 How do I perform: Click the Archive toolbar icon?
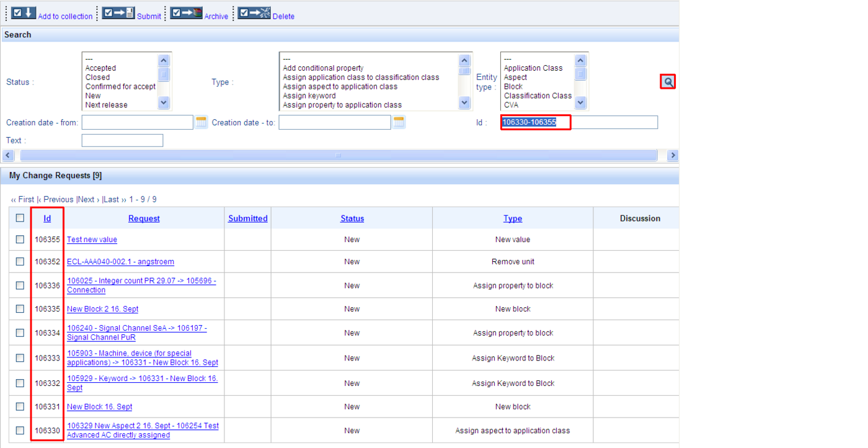[x=186, y=13]
